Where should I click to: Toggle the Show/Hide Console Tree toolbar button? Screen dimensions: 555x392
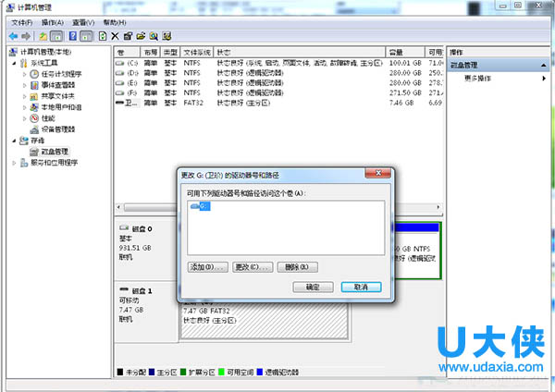56,36
